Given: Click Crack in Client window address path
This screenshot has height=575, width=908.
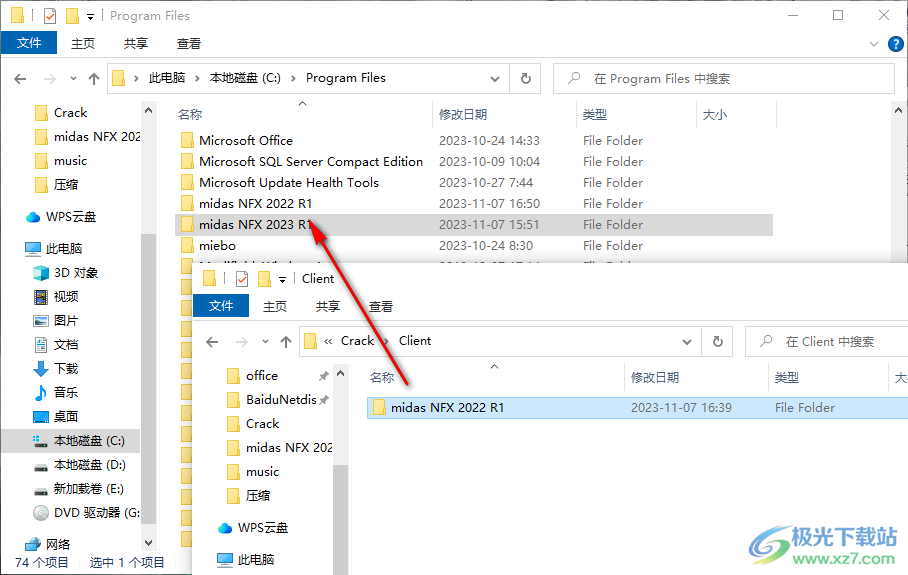Looking at the screenshot, I should (x=357, y=341).
